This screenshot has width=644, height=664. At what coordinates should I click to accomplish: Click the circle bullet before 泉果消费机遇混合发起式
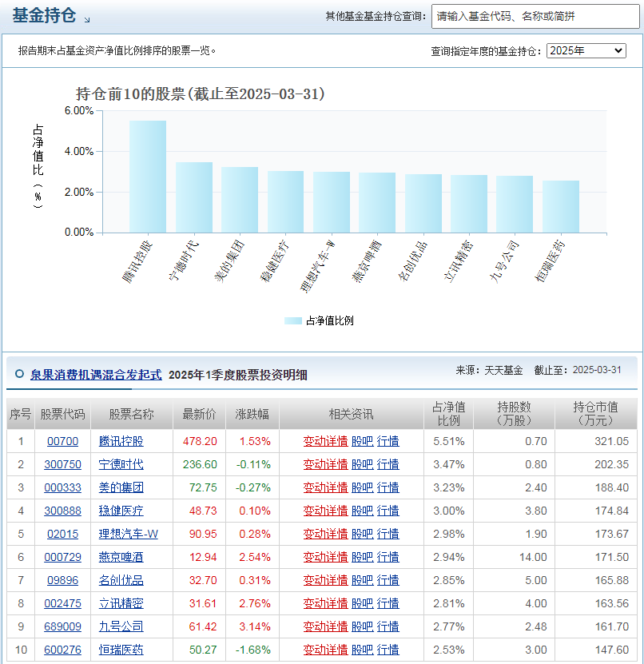19,374
